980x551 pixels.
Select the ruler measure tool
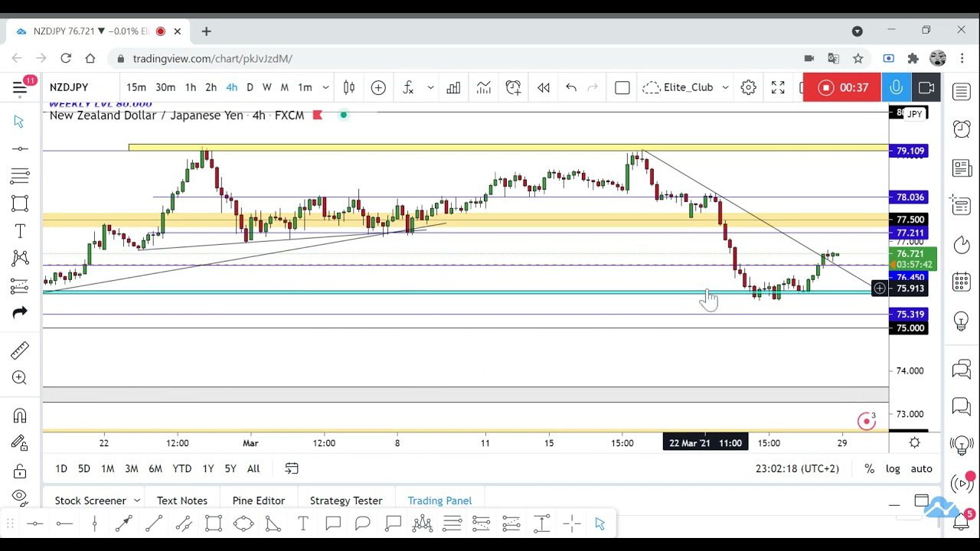pyautogui.click(x=20, y=350)
